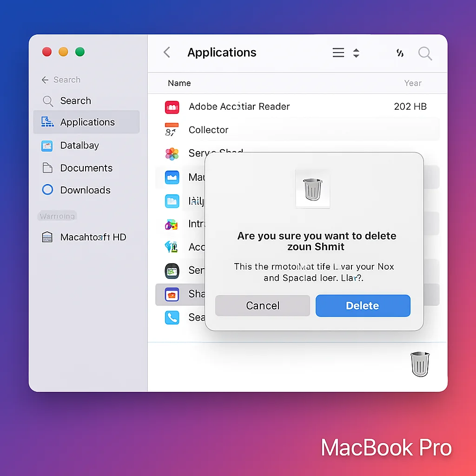Viewport: 476px width, 476px height.
Task: Confirm with the blue Delete button
Action: pyautogui.click(x=363, y=305)
